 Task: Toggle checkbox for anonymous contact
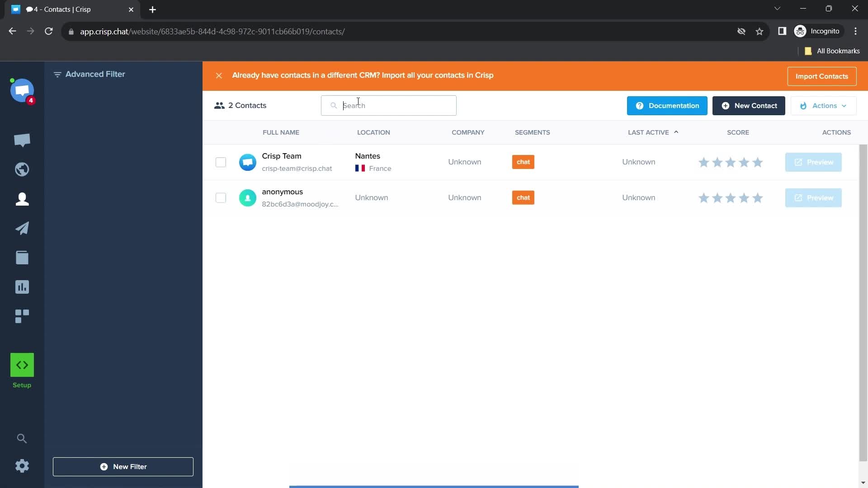point(221,197)
